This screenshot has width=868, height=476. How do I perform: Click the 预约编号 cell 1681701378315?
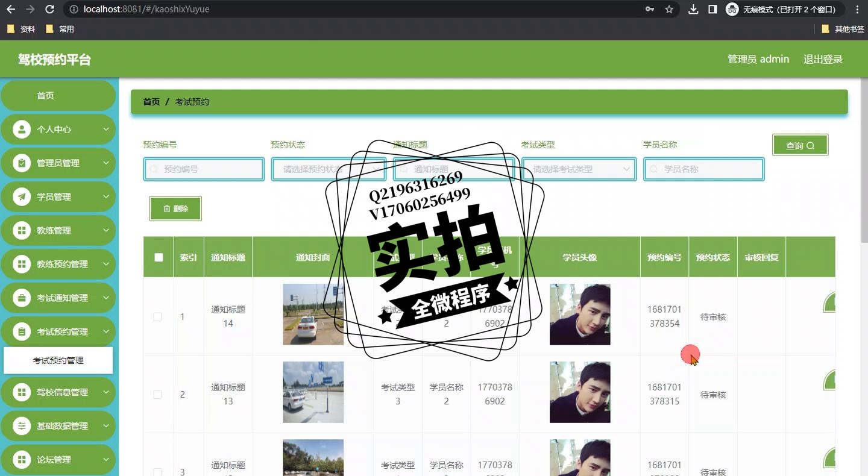[x=664, y=394]
